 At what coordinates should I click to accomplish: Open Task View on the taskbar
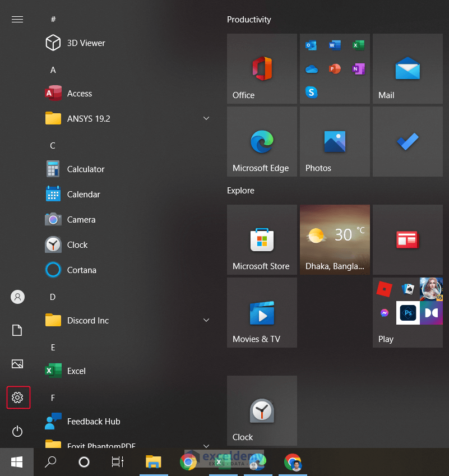coord(118,462)
